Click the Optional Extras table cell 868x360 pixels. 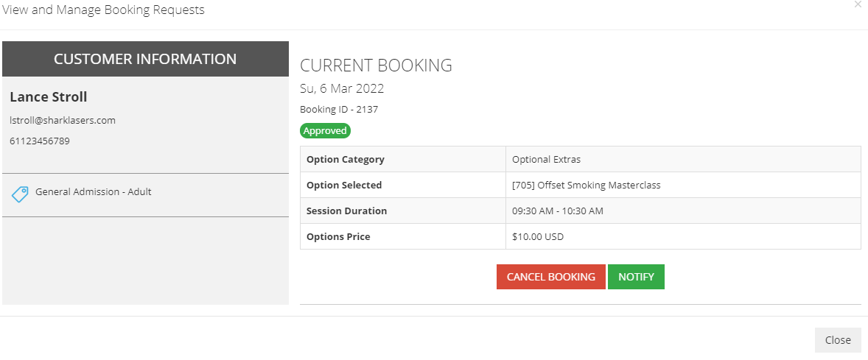(x=683, y=159)
